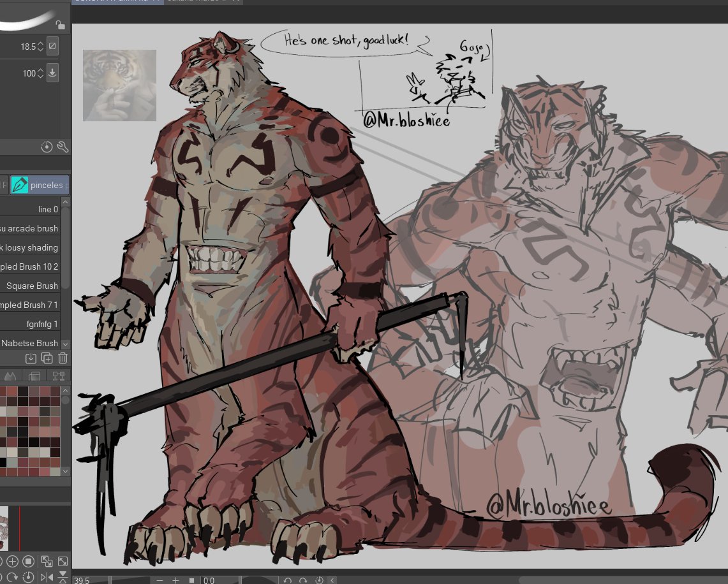The image size is (728, 584).
Task: Flip canvas horizontally in Navigator
Action: tap(47, 578)
